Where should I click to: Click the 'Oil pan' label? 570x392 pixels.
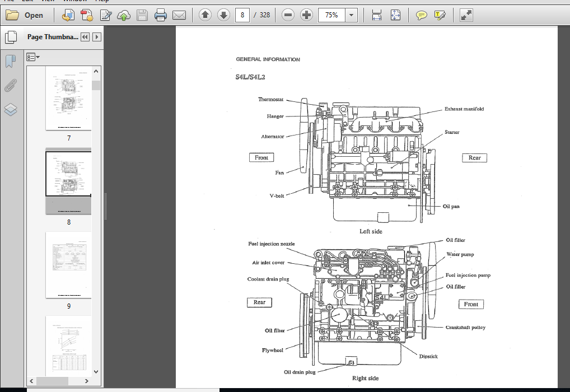click(451, 206)
